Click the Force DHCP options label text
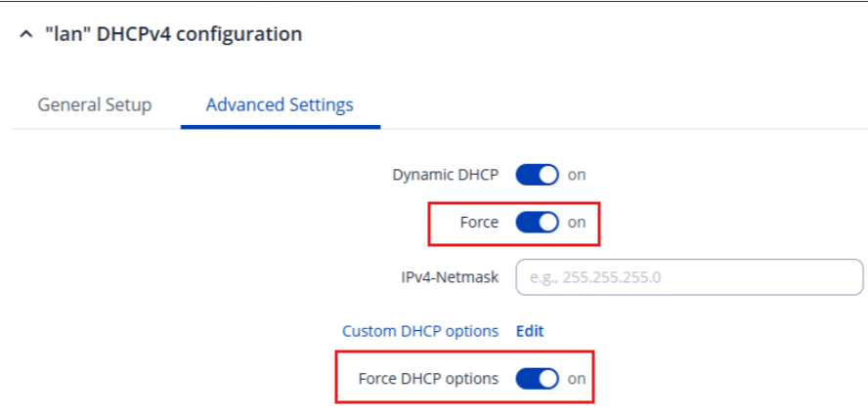Viewport: 868px width, 413px height. point(428,378)
